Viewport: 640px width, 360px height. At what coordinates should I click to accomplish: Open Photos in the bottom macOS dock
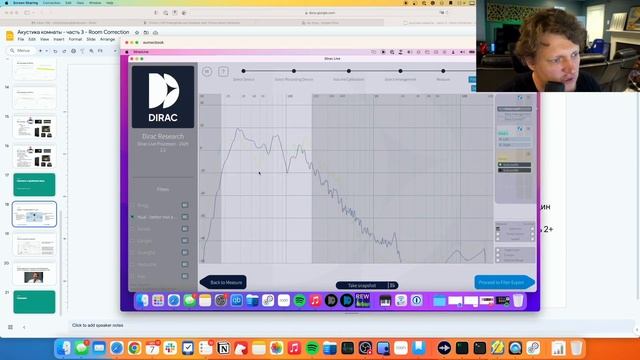coord(276,348)
